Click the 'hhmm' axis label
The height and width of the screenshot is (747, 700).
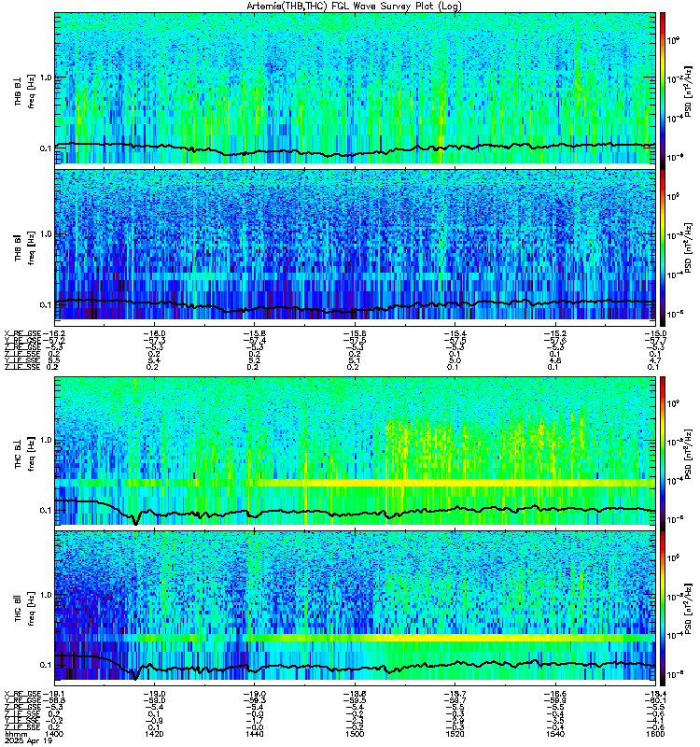tap(16, 734)
